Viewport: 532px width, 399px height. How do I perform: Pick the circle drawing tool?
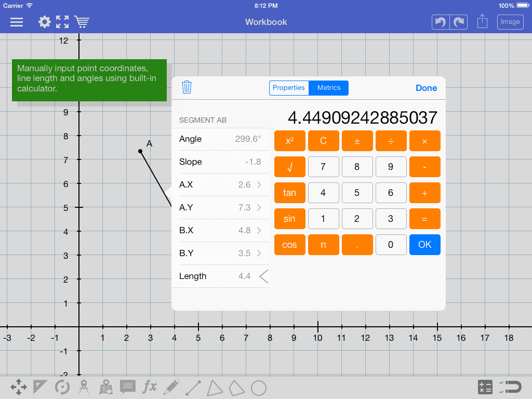click(x=259, y=388)
